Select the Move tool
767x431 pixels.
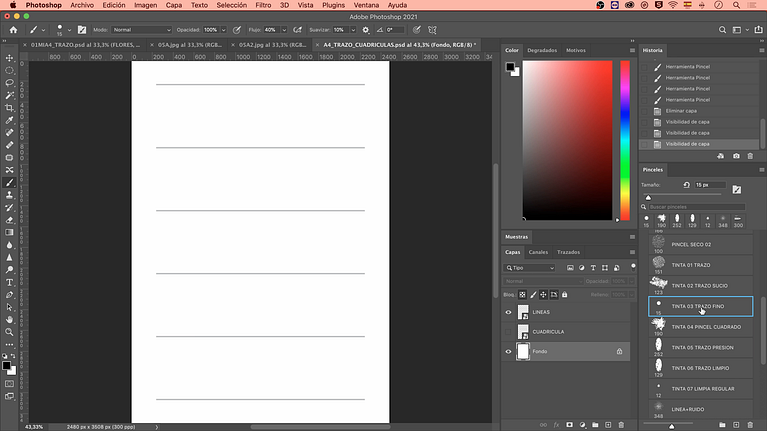pos(9,58)
